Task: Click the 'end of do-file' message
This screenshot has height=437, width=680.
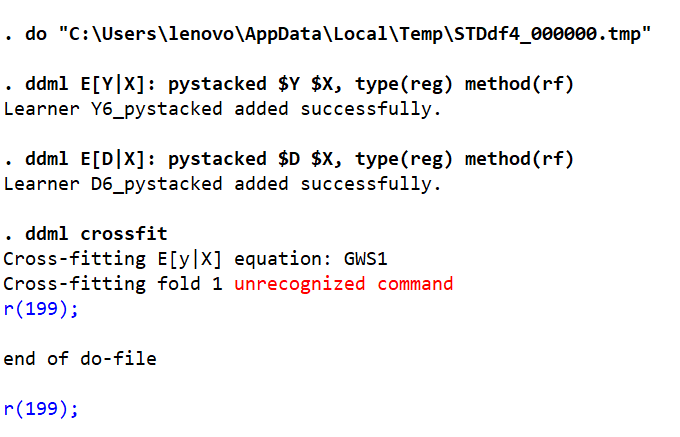Action: coord(79,358)
